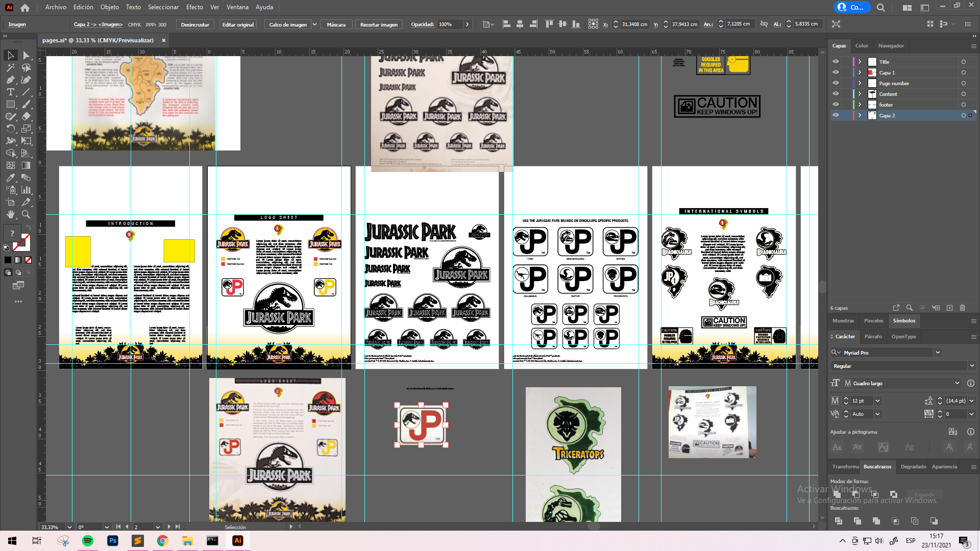Click the Editar original button
This screenshot has height=551, width=980.
pyautogui.click(x=238, y=24)
